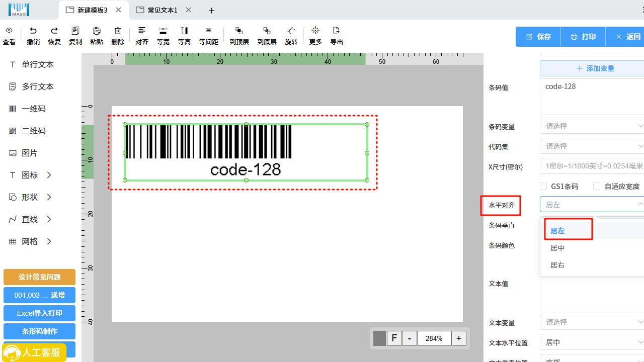Expand the 代码集 dropdown
This screenshot has width=644, height=362.
tap(592, 146)
